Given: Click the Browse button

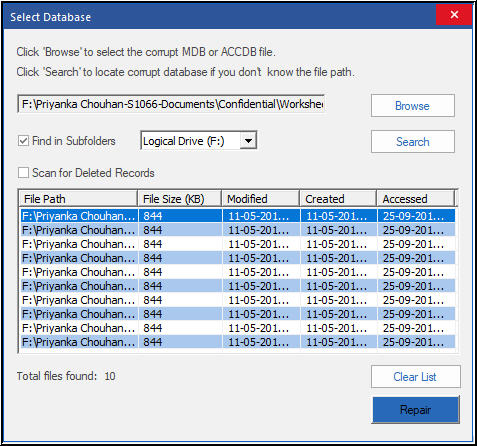Looking at the screenshot, I should point(413,106).
